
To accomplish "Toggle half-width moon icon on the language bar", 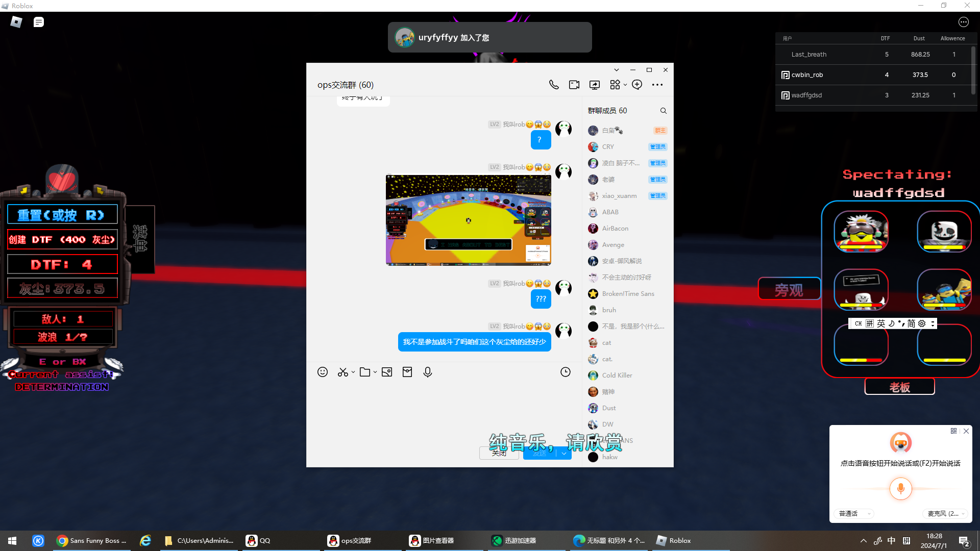I will [891, 323].
